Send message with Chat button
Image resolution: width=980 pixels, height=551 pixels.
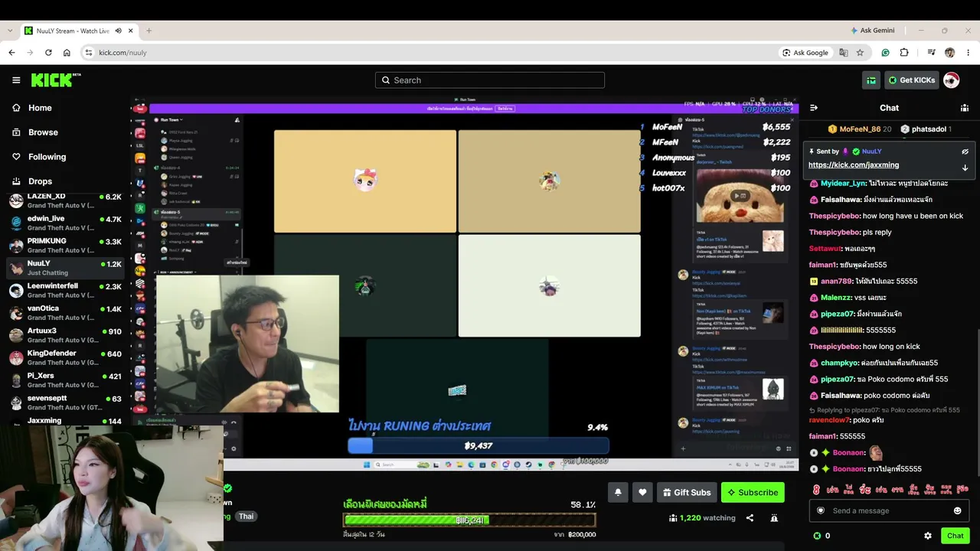pyautogui.click(x=955, y=536)
